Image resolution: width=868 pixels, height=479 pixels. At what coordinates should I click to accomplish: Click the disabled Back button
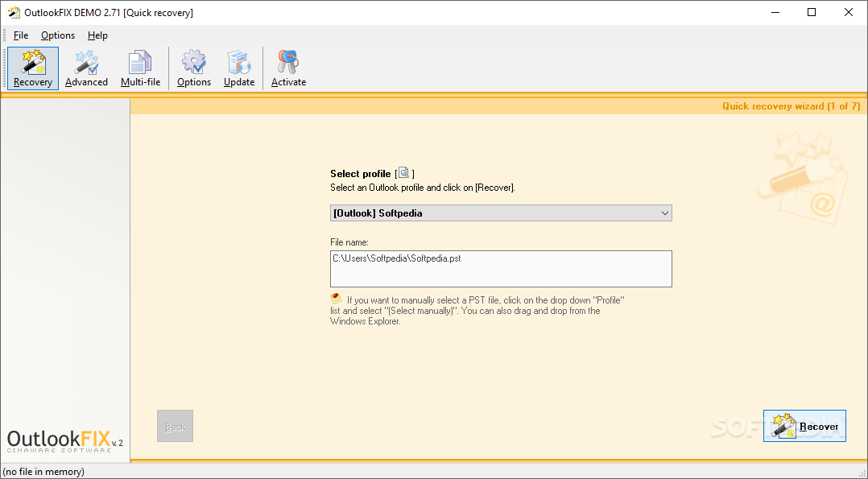(175, 426)
